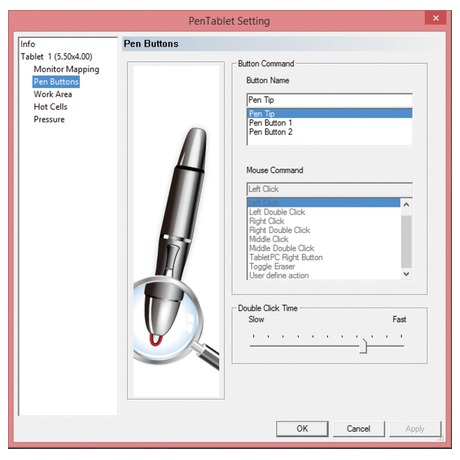Select TabletPC Right Button command
Image resolution: width=460 pixels, height=460 pixels.
(324, 257)
